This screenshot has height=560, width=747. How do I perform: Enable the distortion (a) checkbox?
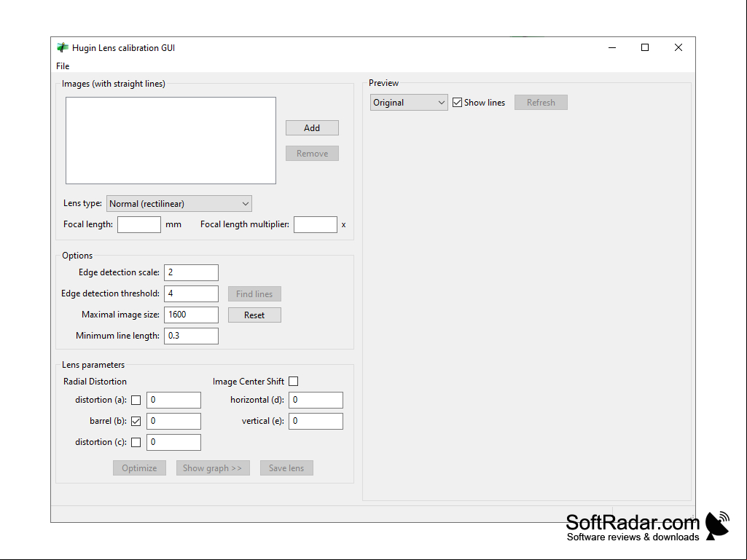pos(136,400)
